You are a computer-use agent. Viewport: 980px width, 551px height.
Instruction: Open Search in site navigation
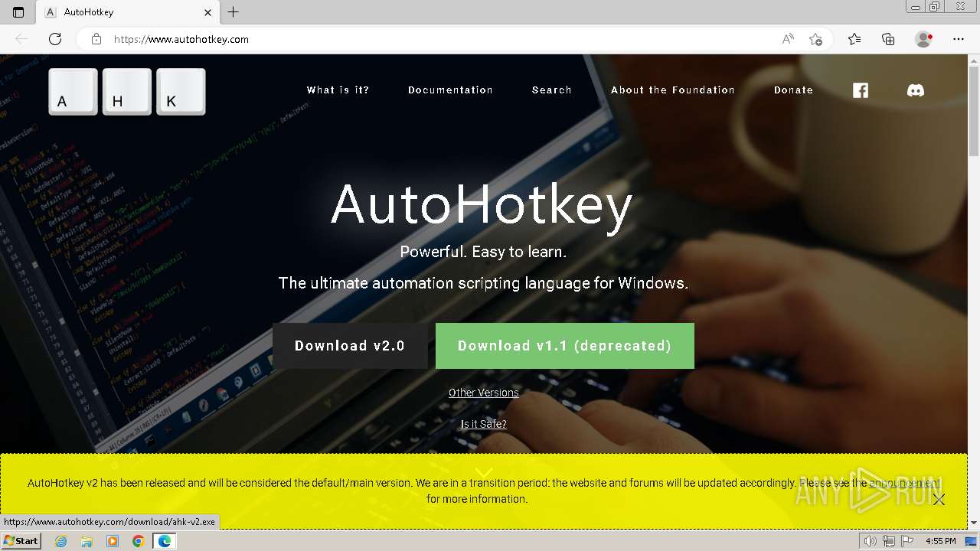[552, 90]
